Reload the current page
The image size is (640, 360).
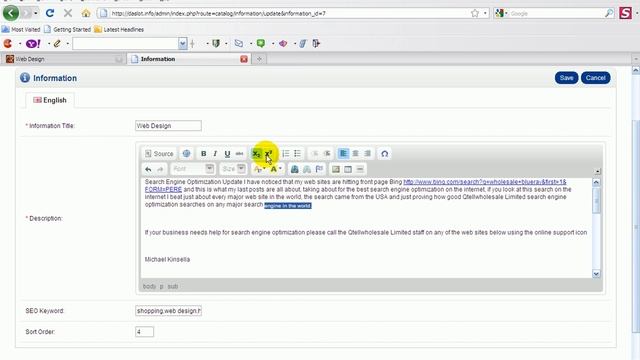pos(50,13)
